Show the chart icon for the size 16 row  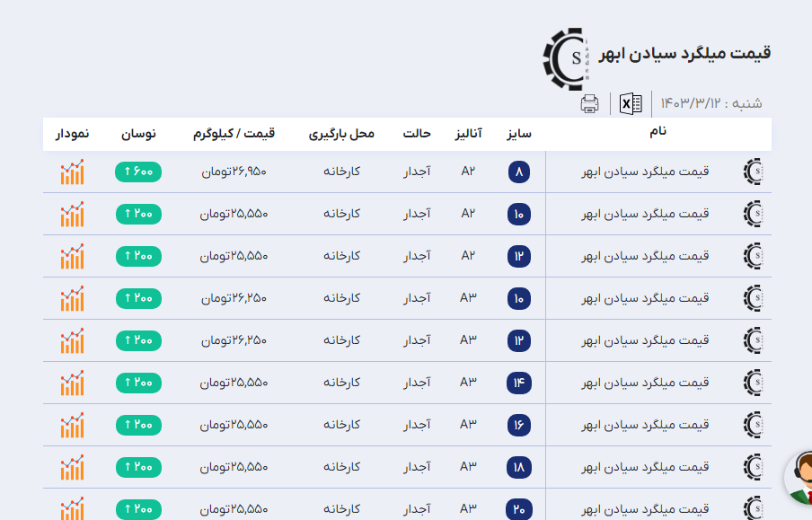pos(72,425)
